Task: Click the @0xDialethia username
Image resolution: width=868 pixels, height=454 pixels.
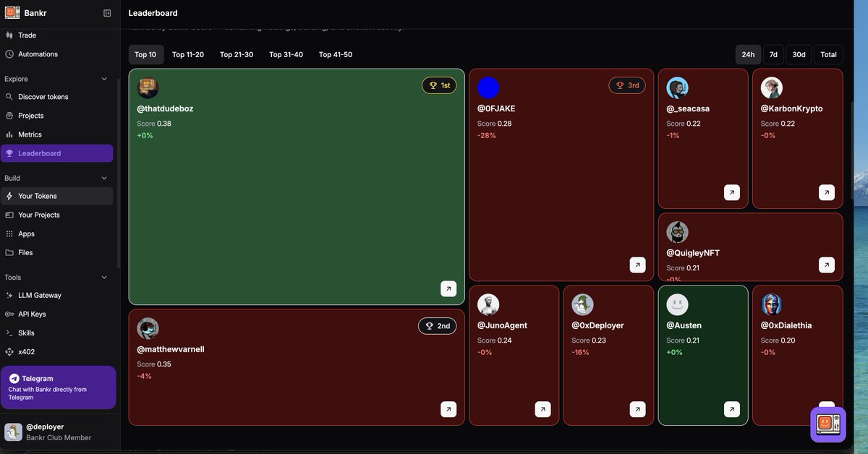Action: (786, 325)
